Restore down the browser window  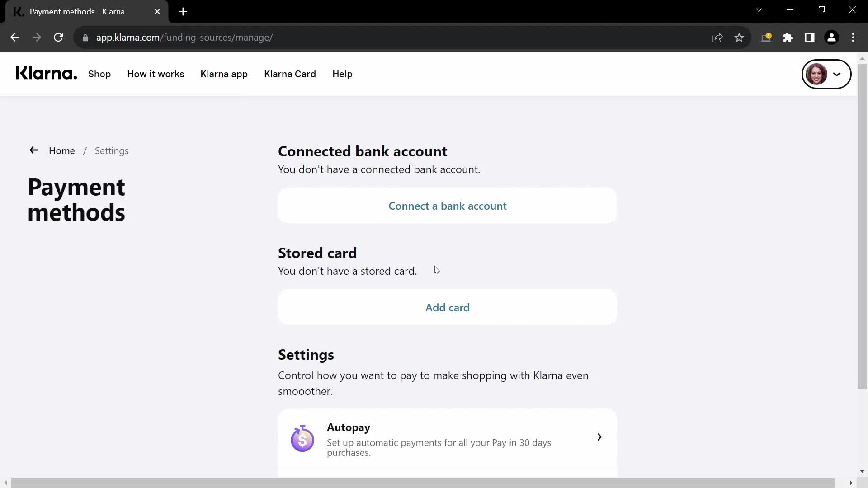[x=821, y=10]
